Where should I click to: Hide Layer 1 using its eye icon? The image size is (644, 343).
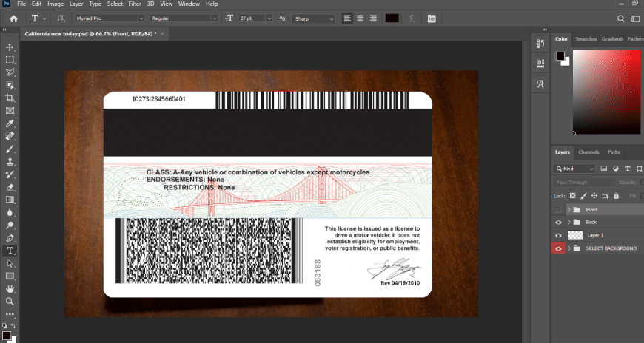tap(558, 236)
